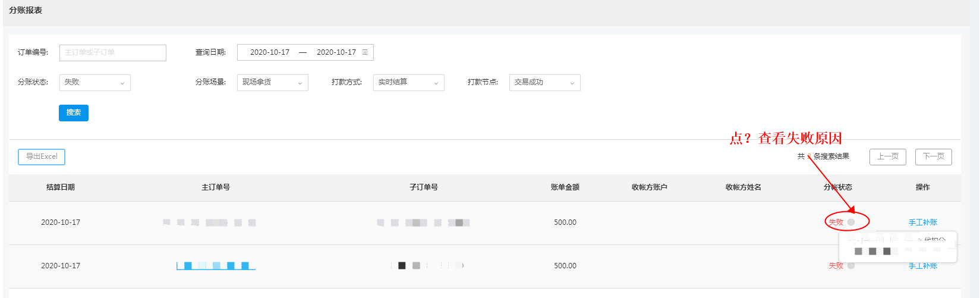980x298 pixels.
Task: Click the start date in 查询日期 range
Action: pyautogui.click(x=270, y=52)
